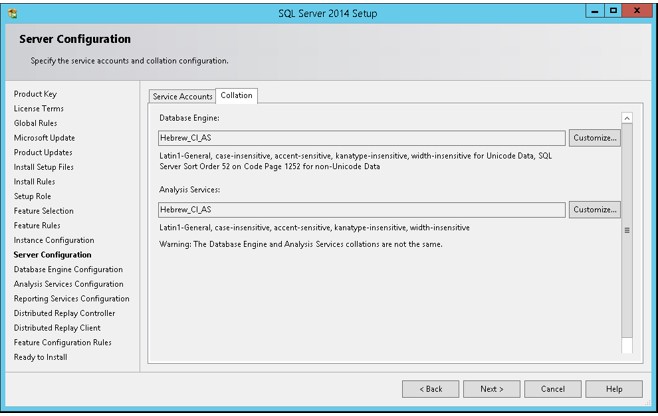This screenshot has width=658, height=416.
Task: Click the Analysis Services collation field
Action: point(362,209)
